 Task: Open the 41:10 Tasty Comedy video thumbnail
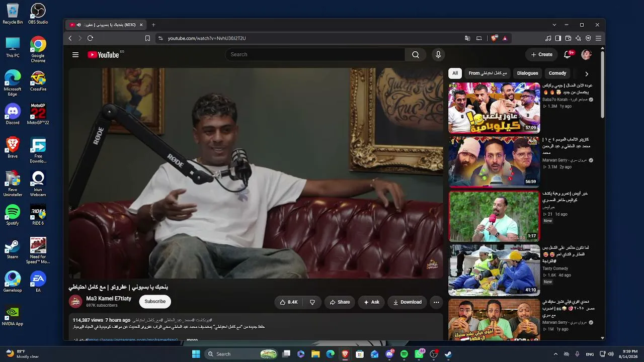[494, 269]
